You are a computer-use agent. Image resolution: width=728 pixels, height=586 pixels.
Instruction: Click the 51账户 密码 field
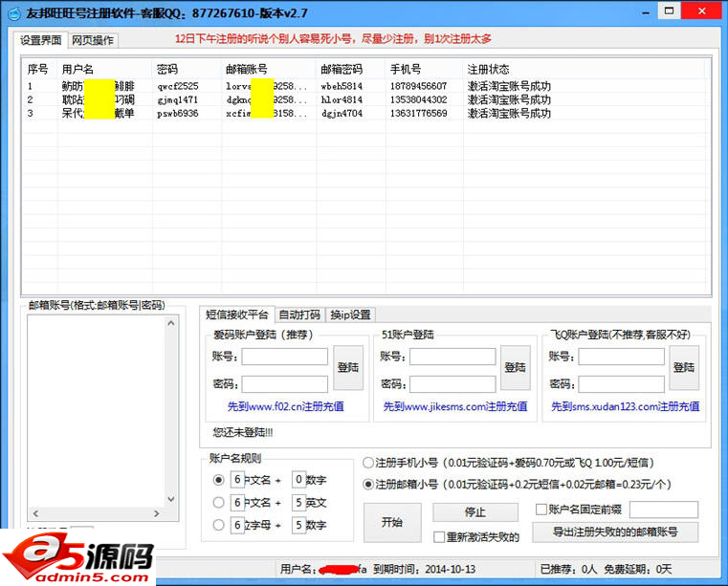452,384
